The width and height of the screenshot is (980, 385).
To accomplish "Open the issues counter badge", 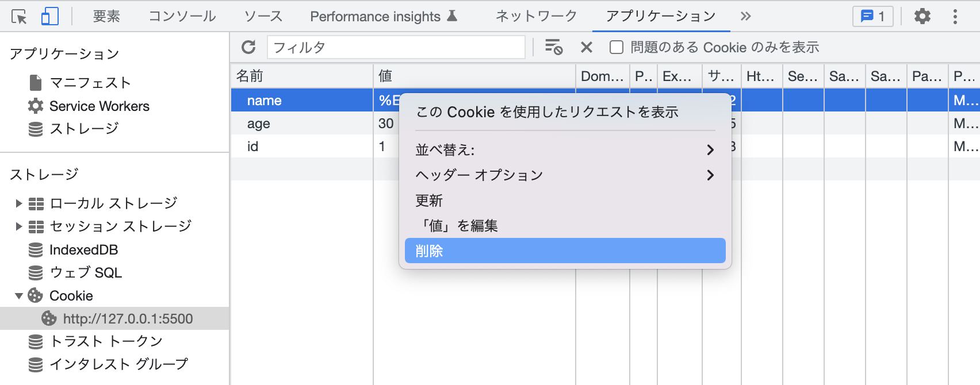I will (x=872, y=17).
